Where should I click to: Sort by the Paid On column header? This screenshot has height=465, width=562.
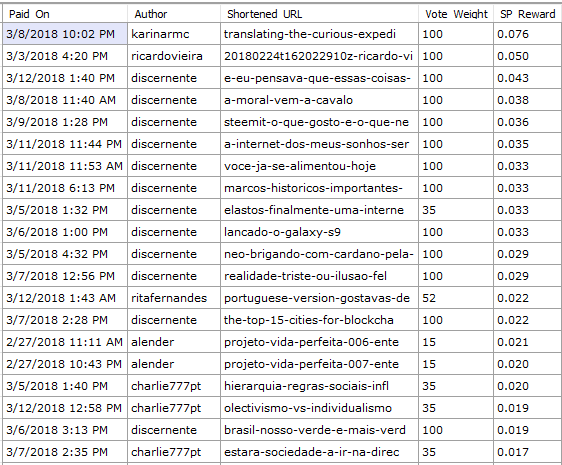pos(65,14)
